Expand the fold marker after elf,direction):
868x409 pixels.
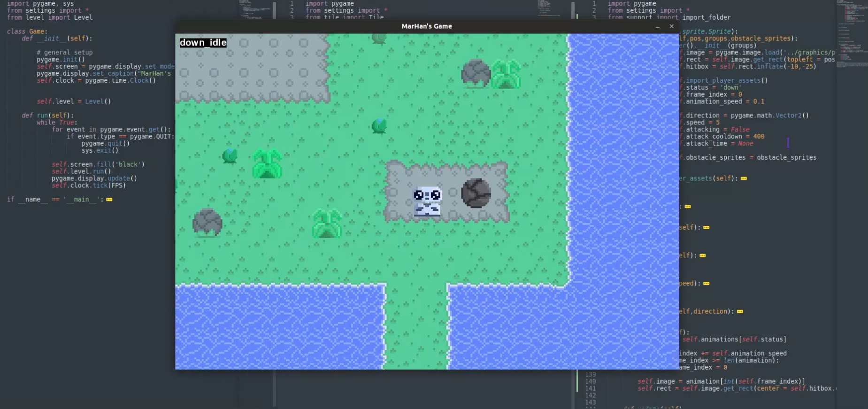click(740, 311)
